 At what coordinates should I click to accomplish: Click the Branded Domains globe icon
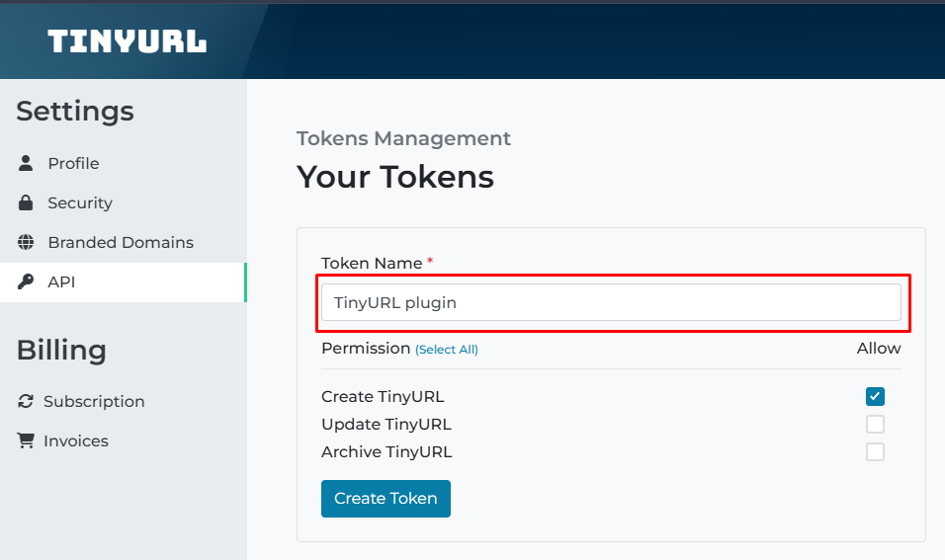coord(27,242)
